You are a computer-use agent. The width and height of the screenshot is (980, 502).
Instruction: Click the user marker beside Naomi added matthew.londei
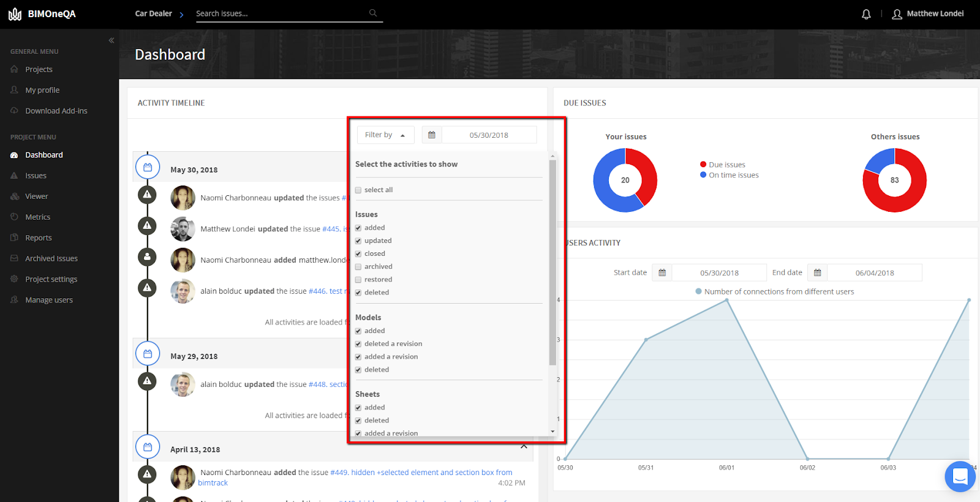[x=147, y=257]
